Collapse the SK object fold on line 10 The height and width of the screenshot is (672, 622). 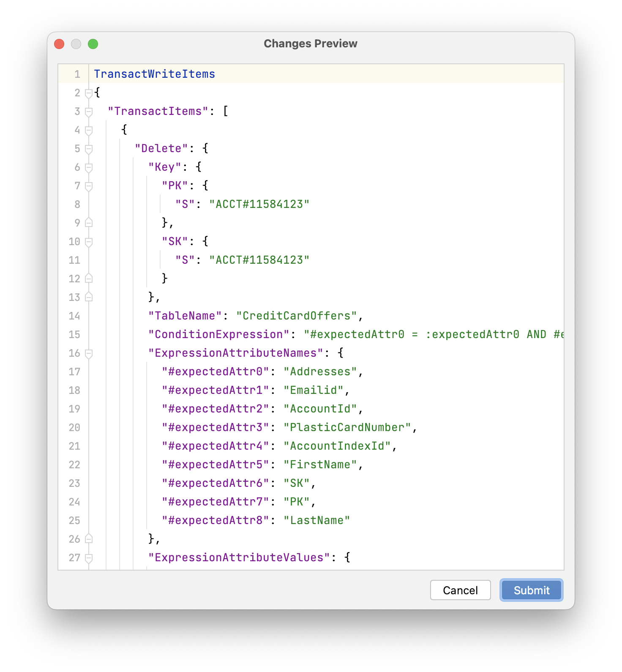[89, 242]
